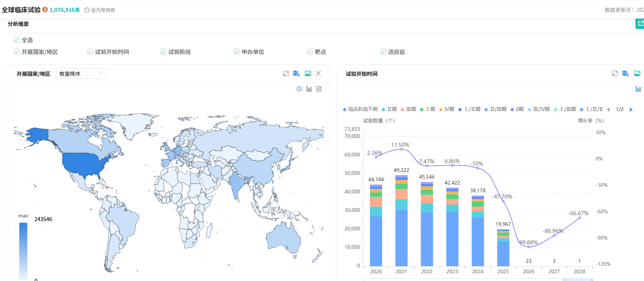The height and width of the screenshot is (281, 644).
Task: Toggle the Ⅲ期 legend series
Action: point(408,109)
